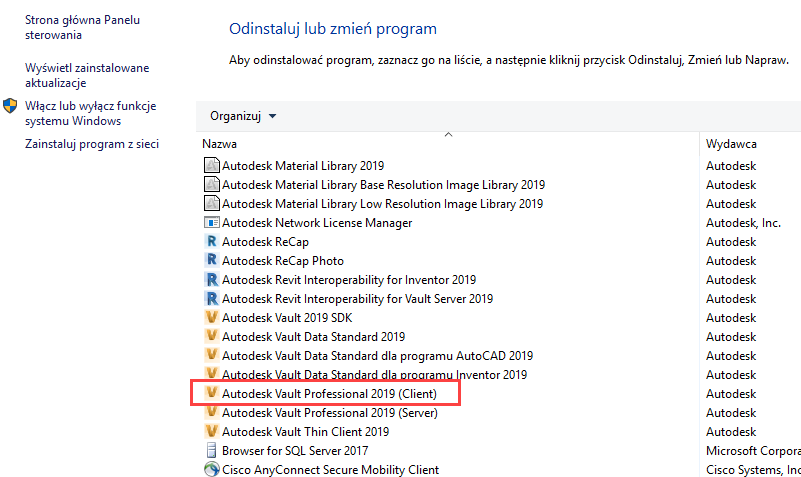Click the Browser for SQL Server 2017 icon

[211, 451]
